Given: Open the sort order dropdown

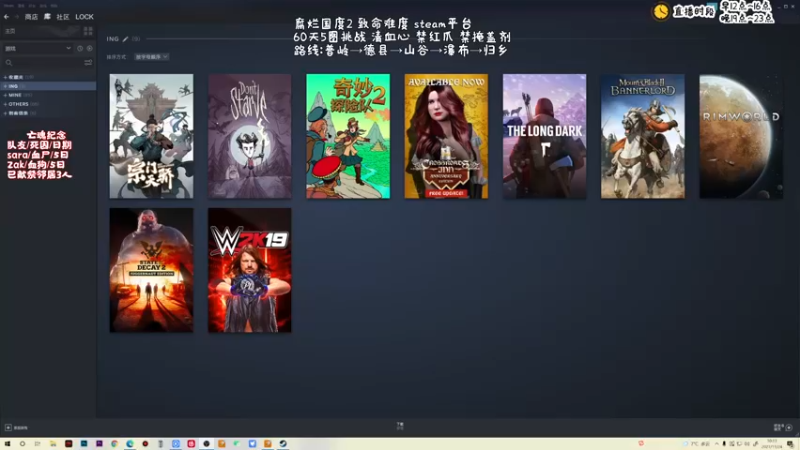Looking at the screenshot, I should 152,57.
